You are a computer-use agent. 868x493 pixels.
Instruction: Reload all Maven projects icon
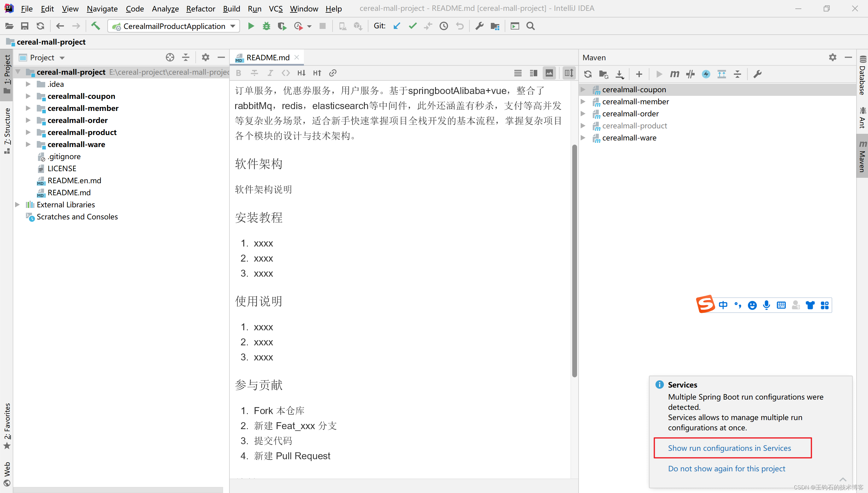pos(588,74)
